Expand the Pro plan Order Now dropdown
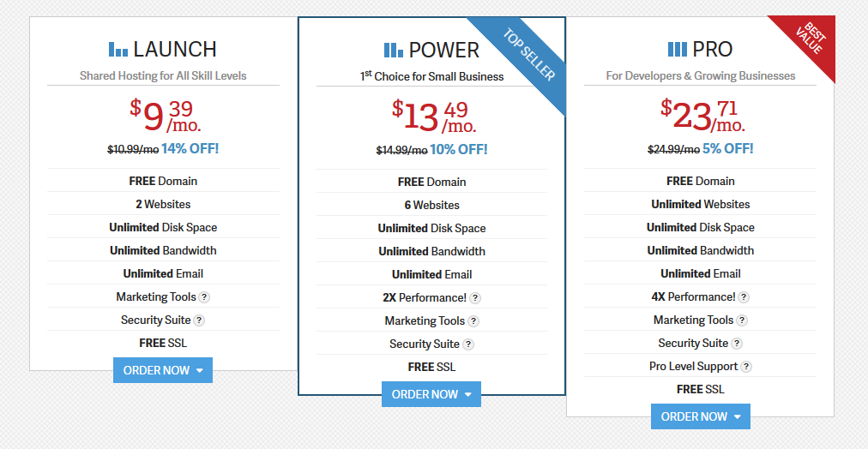This screenshot has height=449, width=868. (x=700, y=416)
